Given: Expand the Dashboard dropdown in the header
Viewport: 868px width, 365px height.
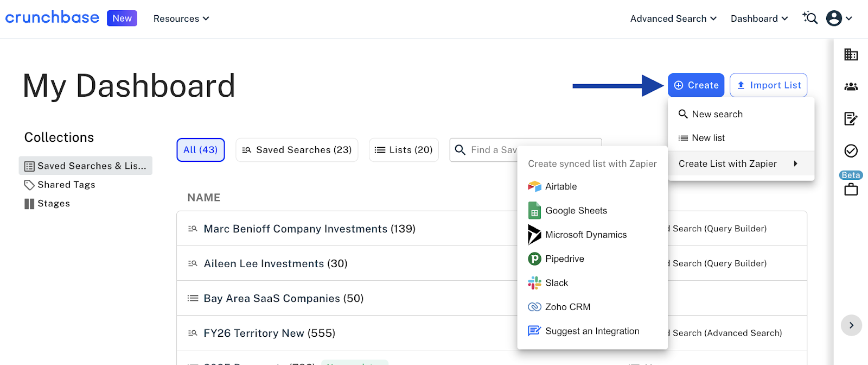Looking at the screenshot, I should click(x=759, y=18).
